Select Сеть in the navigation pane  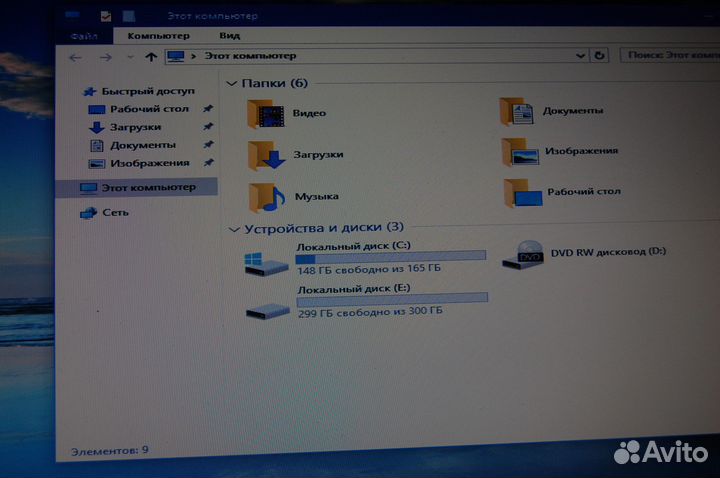[x=115, y=212]
